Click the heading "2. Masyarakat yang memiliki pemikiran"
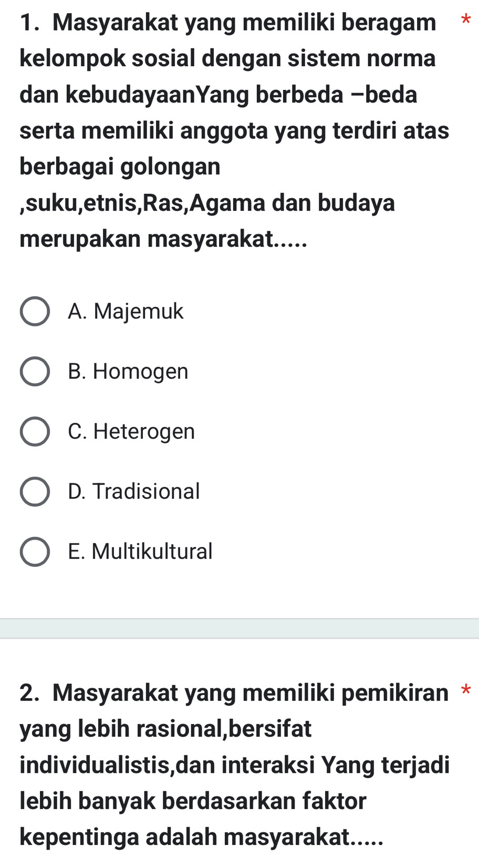The image size is (479, 868). [234, 693]
